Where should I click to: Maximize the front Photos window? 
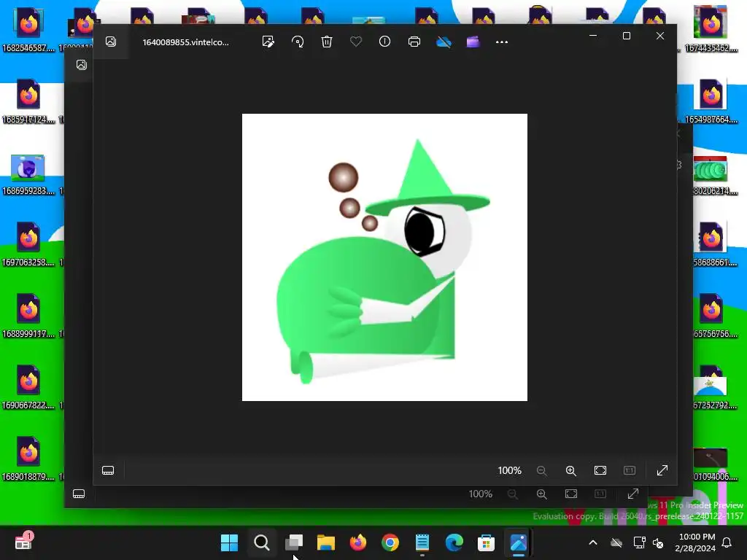pos(627,36)
